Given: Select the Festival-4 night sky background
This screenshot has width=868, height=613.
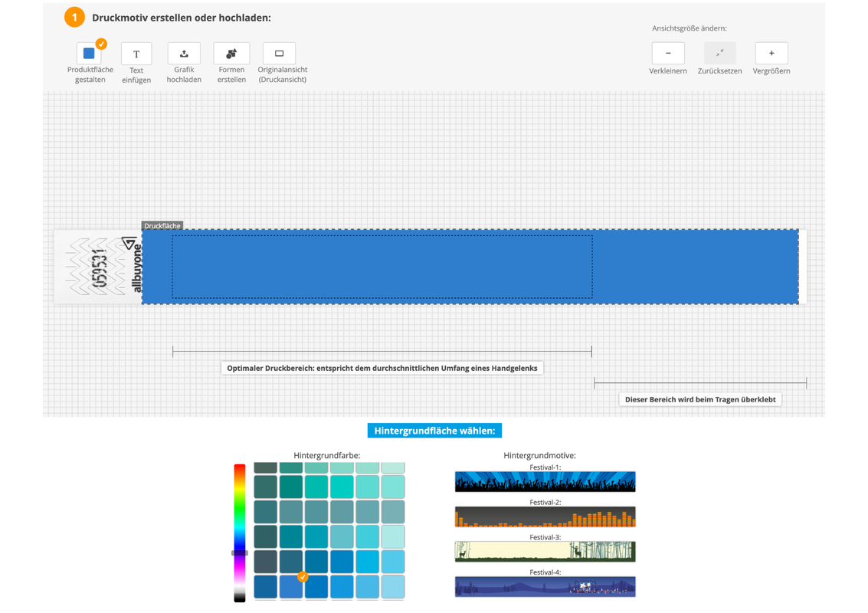Looking at the screenshot, I should click(x=545, y=587).
